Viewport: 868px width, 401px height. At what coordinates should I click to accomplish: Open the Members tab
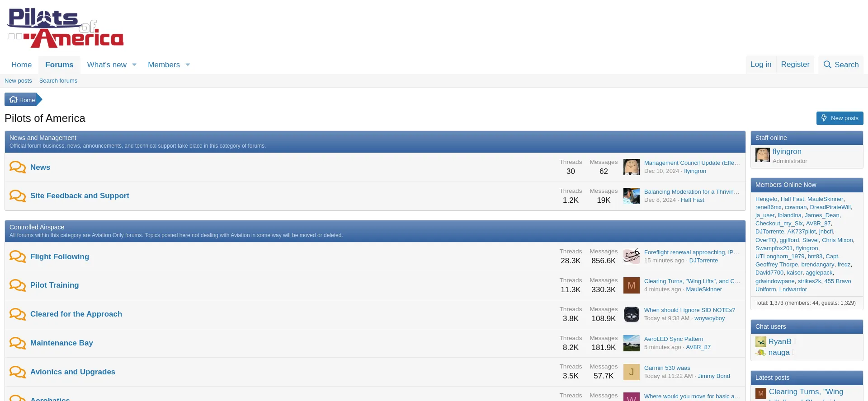(x=164, y=65)
